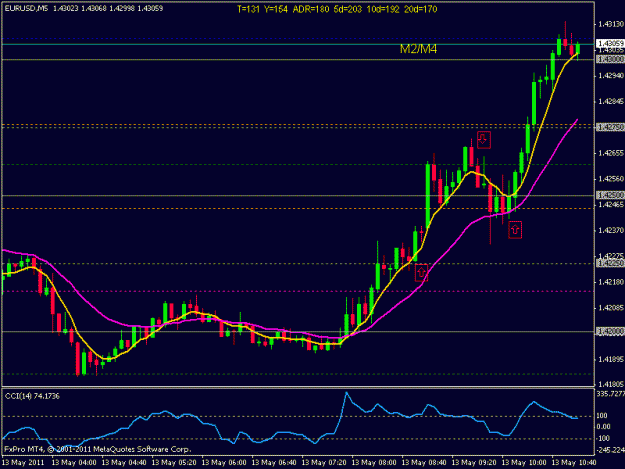This screenshot has width=625, height=469.
Task: Click the EURUSD,M5 chart title text
Action: click(26, 8)
